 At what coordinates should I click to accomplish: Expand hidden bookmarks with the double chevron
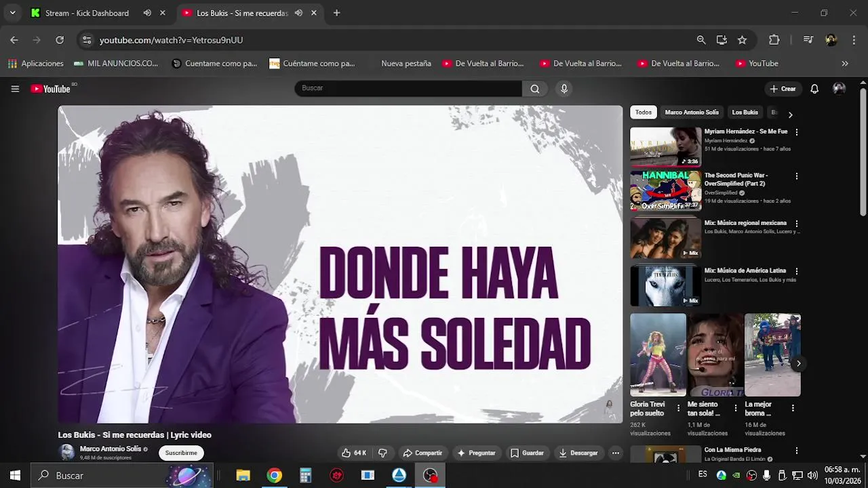(x=845, y=64)
